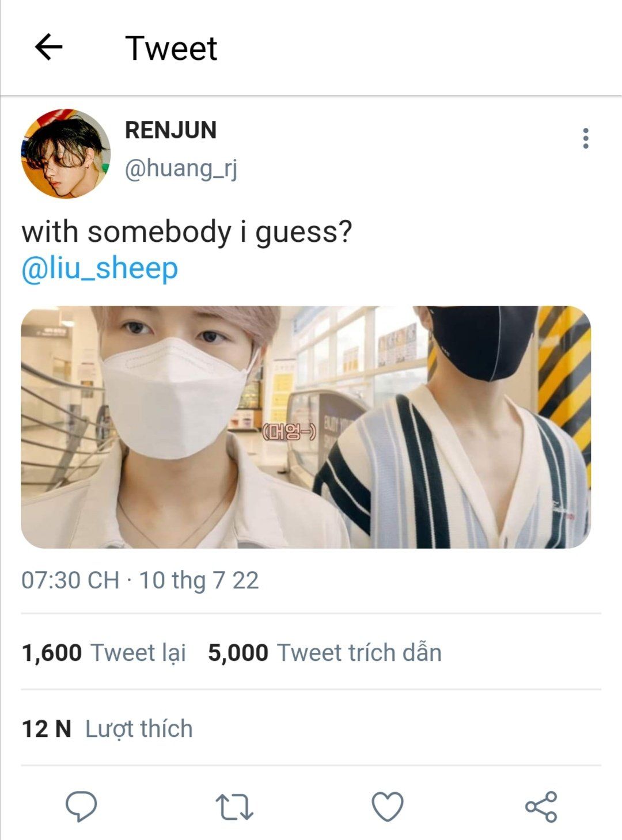Open the three-dot more options menu

pos(585,139)
